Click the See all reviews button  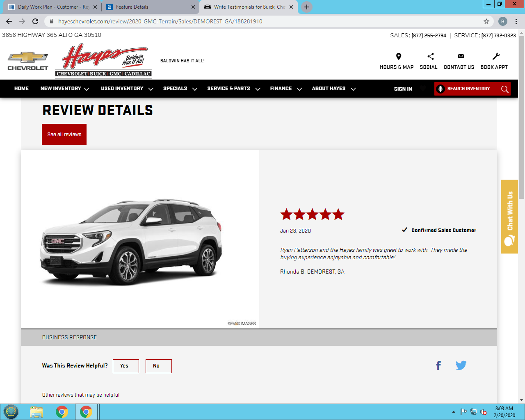tap(64, 135)
